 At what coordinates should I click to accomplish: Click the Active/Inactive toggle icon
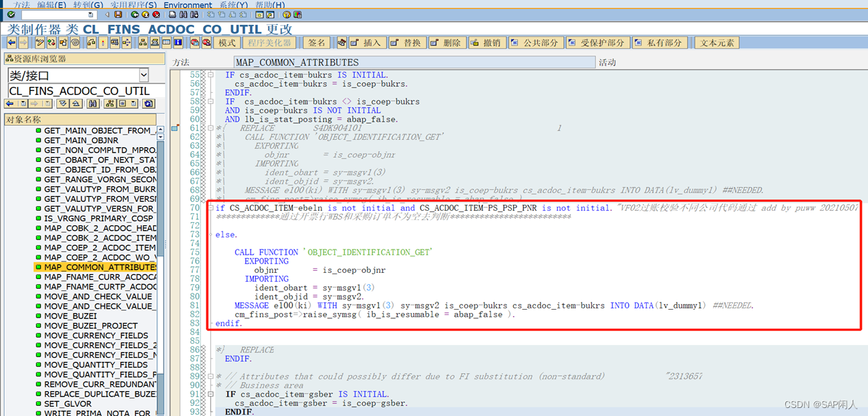[51, 43]
